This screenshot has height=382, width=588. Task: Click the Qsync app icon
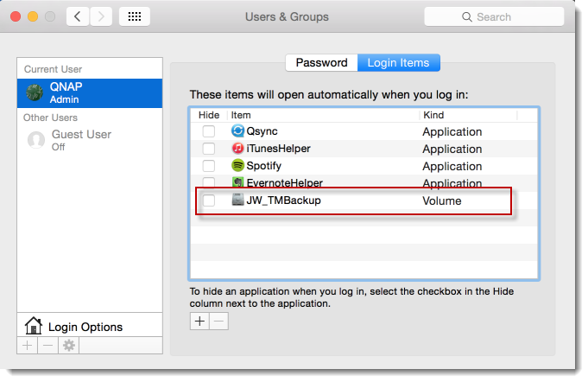pyautogui.click(x=238, y=131)
